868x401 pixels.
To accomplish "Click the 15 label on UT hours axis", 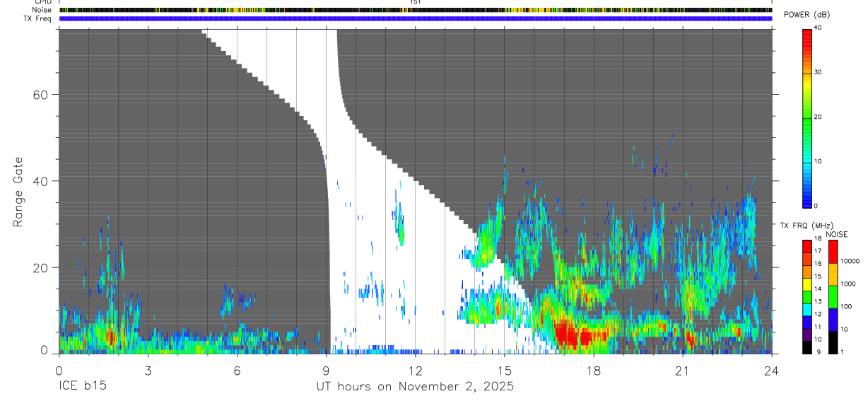I will (504, 371).
